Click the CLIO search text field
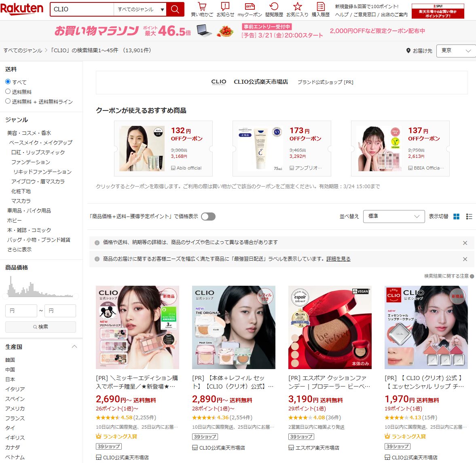 click(82, 9)
